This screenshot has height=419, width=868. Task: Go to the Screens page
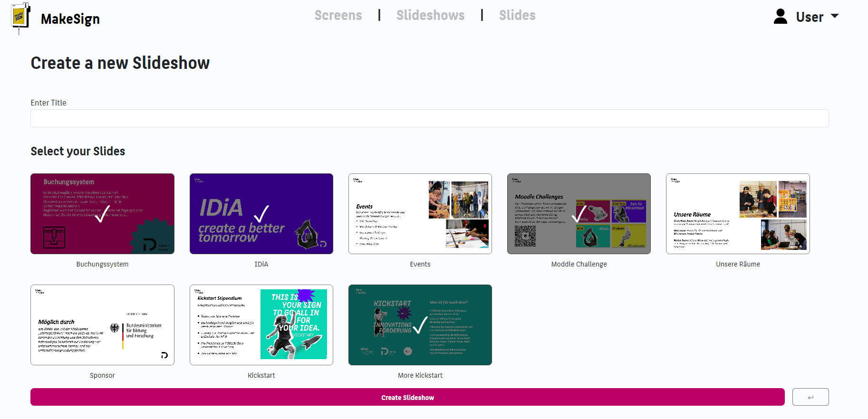point(338,15)
